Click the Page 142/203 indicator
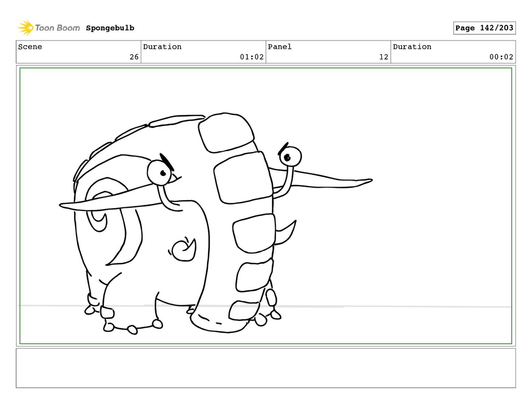This screenshot has height=412, width=532. coord(484,28)
